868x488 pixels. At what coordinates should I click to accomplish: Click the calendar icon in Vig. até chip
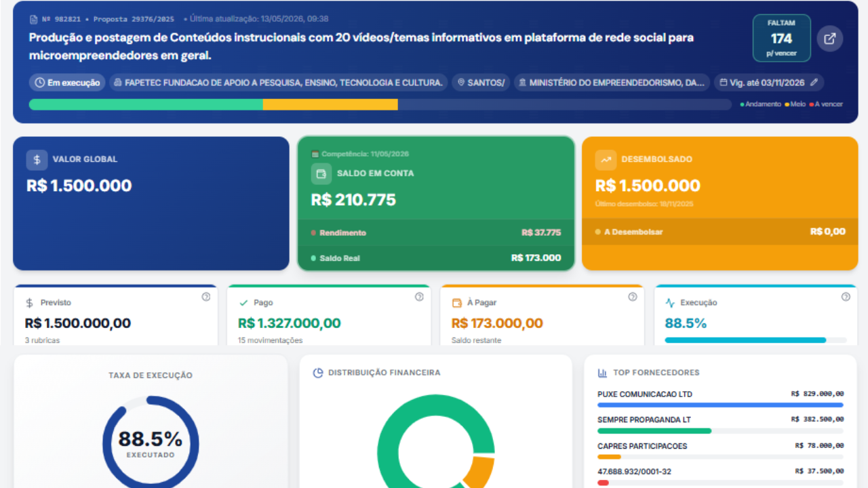pos(723,83)
